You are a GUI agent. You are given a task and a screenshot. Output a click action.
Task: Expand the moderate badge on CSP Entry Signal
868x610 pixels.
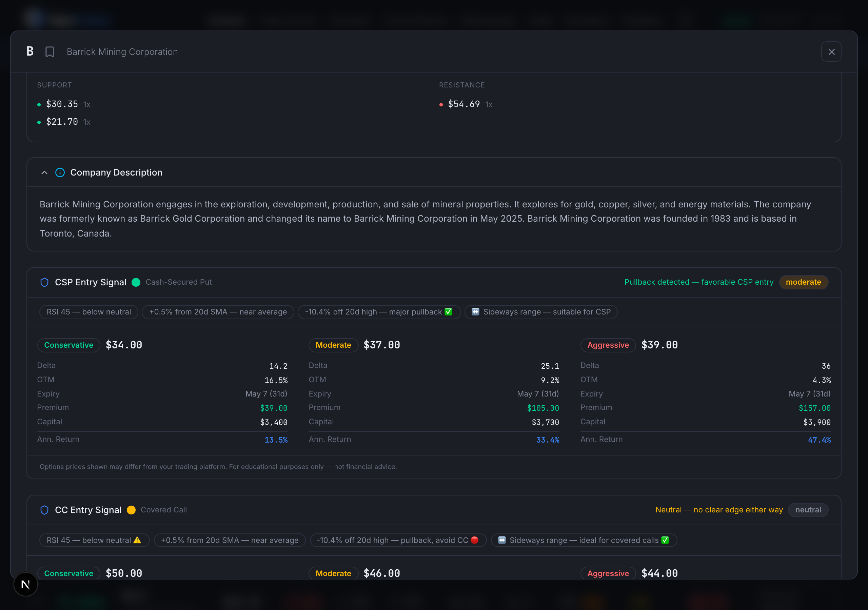click(803, 282)
